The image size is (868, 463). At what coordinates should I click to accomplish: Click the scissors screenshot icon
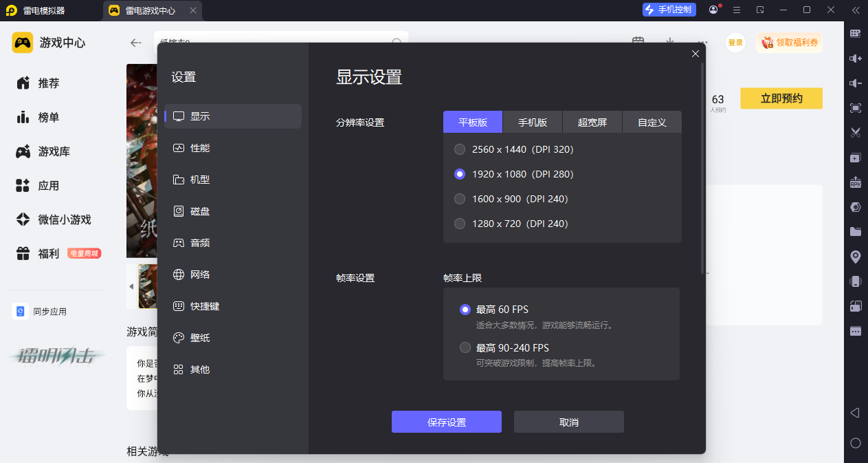tap(856, 133)
